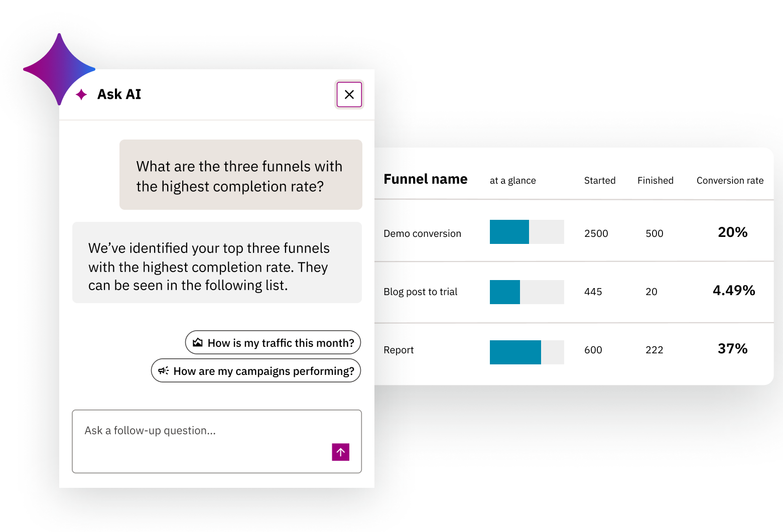This screenshot has height=532, width=783.
Task: Click the large purple gradient sparkle logo
Action: [59, 69]
